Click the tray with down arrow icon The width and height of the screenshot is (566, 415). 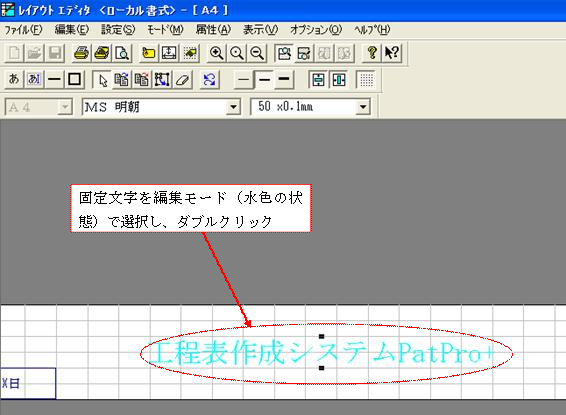pos(169,53)
